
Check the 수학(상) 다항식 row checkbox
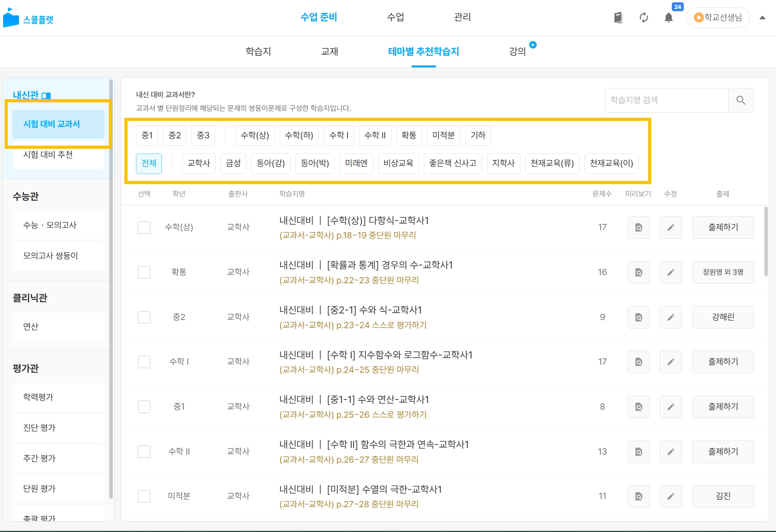tap(144, 227)
